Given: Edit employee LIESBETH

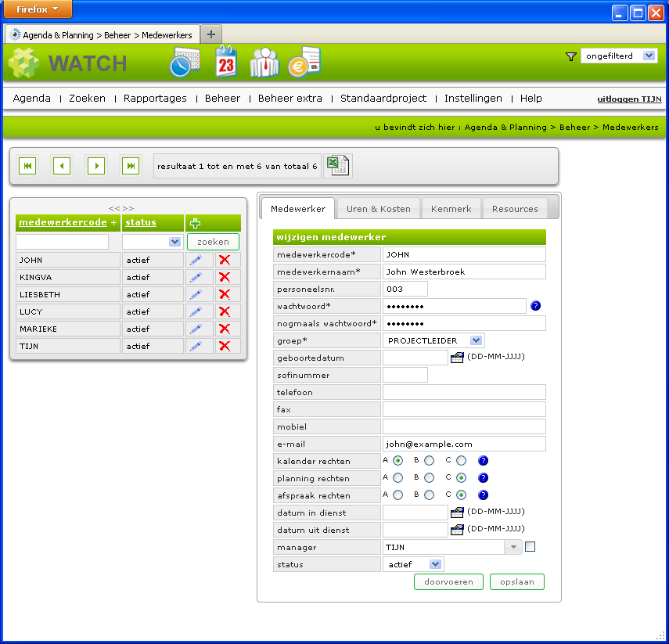Looking at the screenshot, I should point(196,294).
